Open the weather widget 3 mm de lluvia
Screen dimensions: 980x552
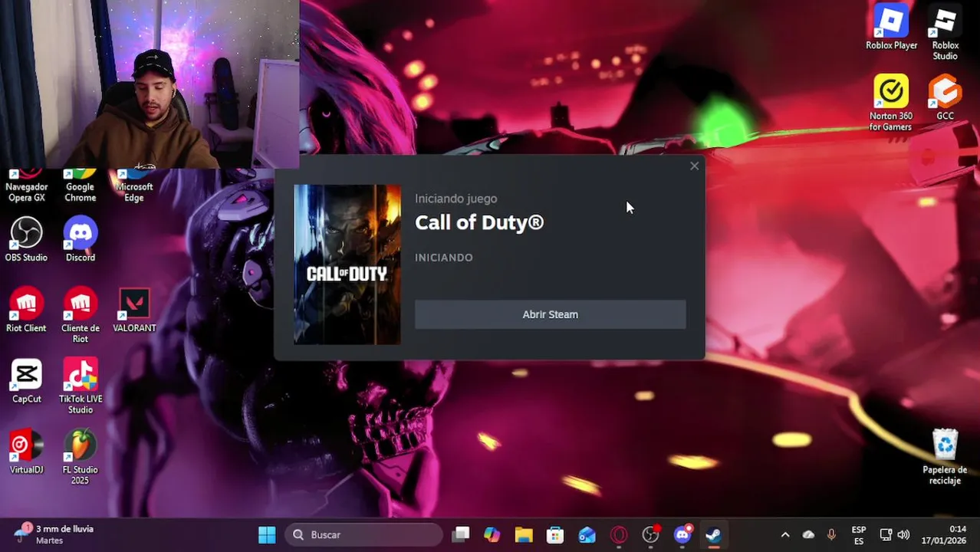point(54,534)
